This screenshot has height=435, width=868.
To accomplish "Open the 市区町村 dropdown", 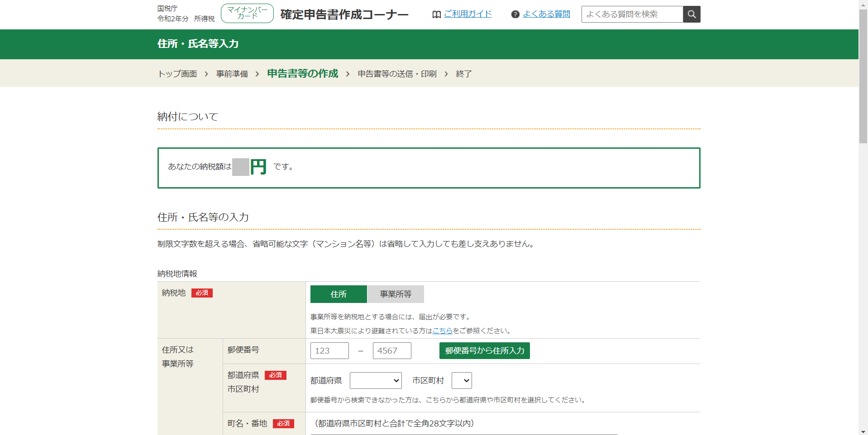I will 462,380.
